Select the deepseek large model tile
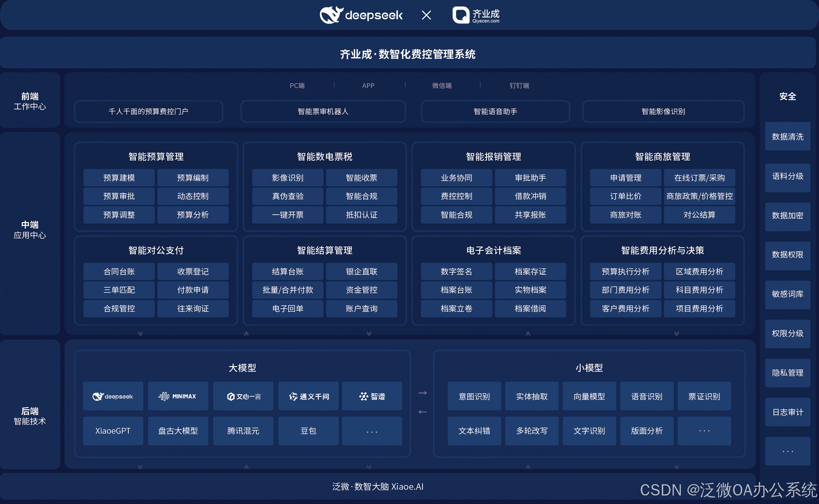This screenshot has height=504, width=819. (113, 396)
